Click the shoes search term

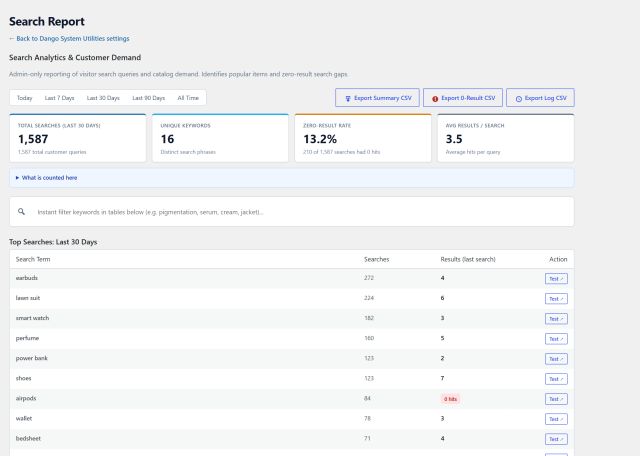[23, 378]
